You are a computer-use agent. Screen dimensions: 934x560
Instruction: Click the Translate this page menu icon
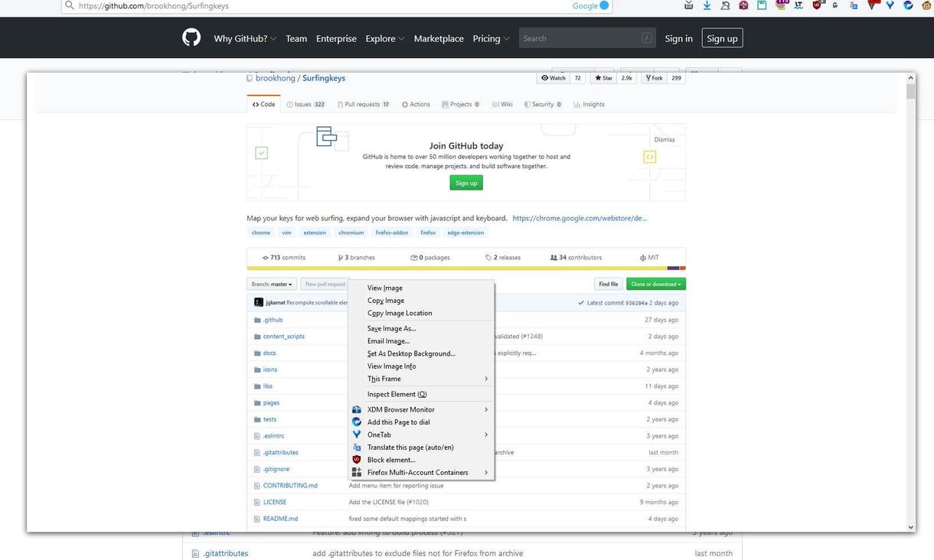pyautogui.click(x=357, y=448)
